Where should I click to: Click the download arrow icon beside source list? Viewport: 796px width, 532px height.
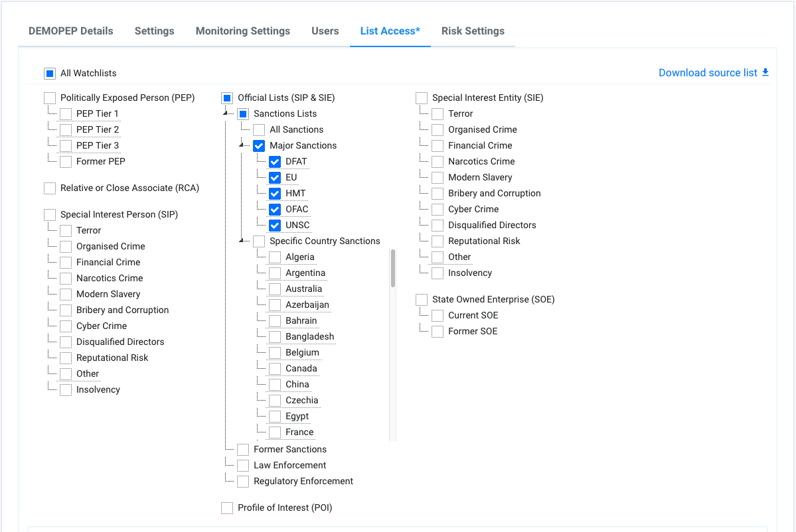(x=765, y=72)
